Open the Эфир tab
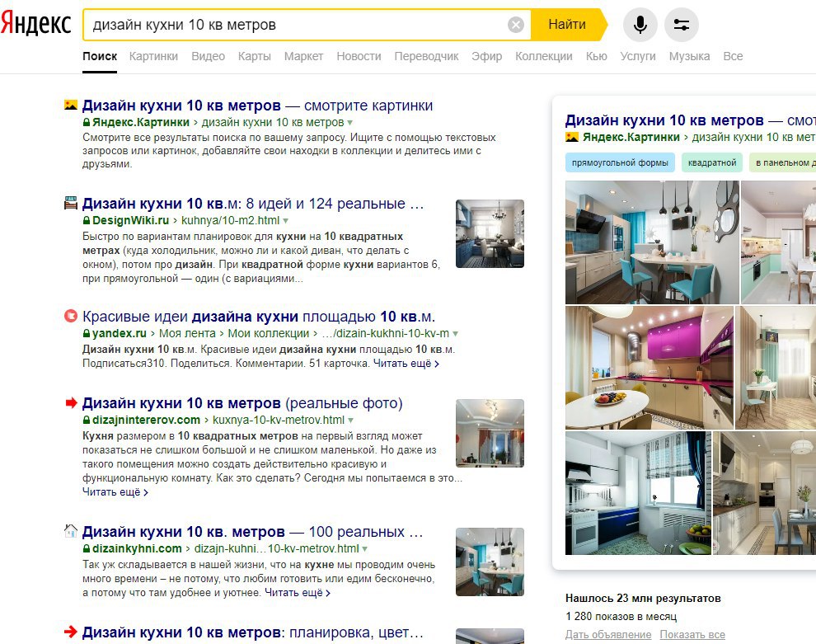The width and height of the screenshot is (816, 644). click(486, 56)
